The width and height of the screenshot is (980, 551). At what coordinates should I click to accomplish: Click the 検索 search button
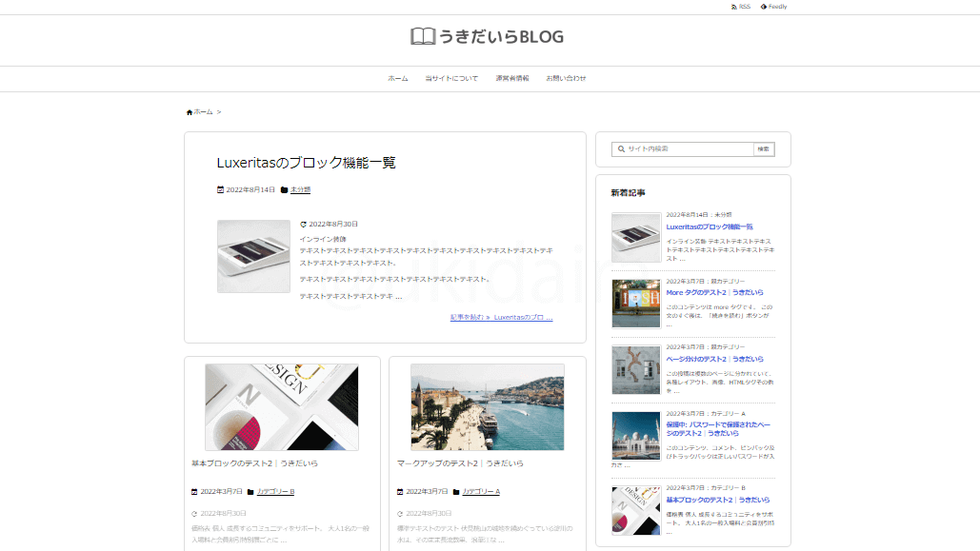coord(764,149)
